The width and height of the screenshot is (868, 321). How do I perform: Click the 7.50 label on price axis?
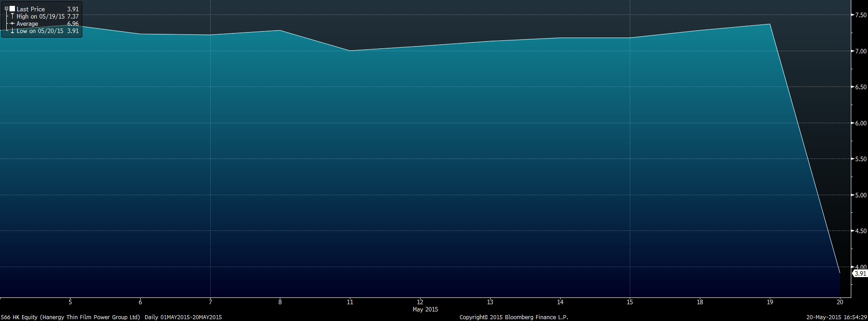(860, 15)
